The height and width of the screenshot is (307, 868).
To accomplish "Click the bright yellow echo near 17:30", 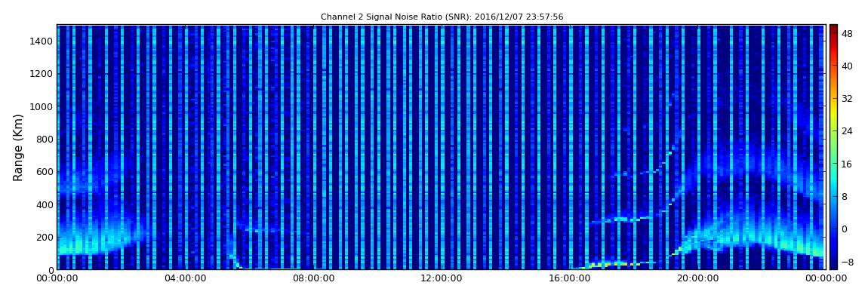I will 614,264.
